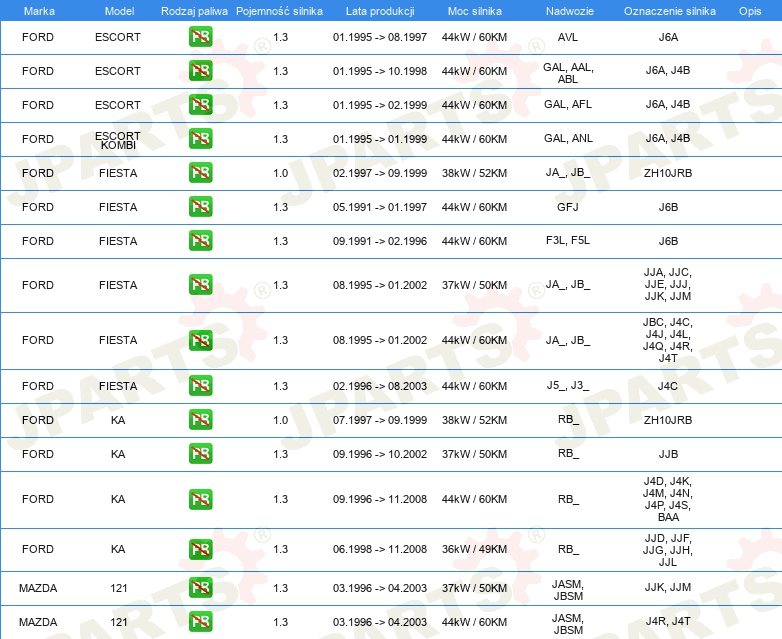Image resolution: width=782 pixels, height=639 pixels.
Task: Select the JJB engine code cell
Action: click(x=668, y=453)
